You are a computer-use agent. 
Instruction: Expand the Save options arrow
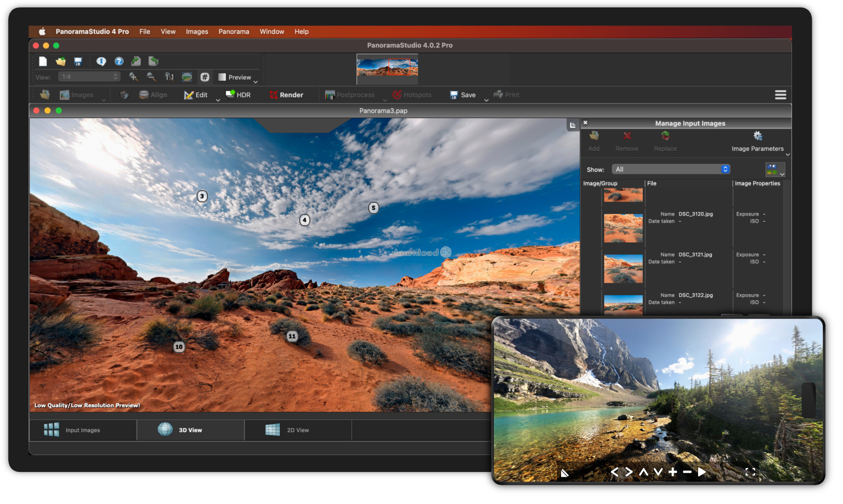[x=486, y=100]
